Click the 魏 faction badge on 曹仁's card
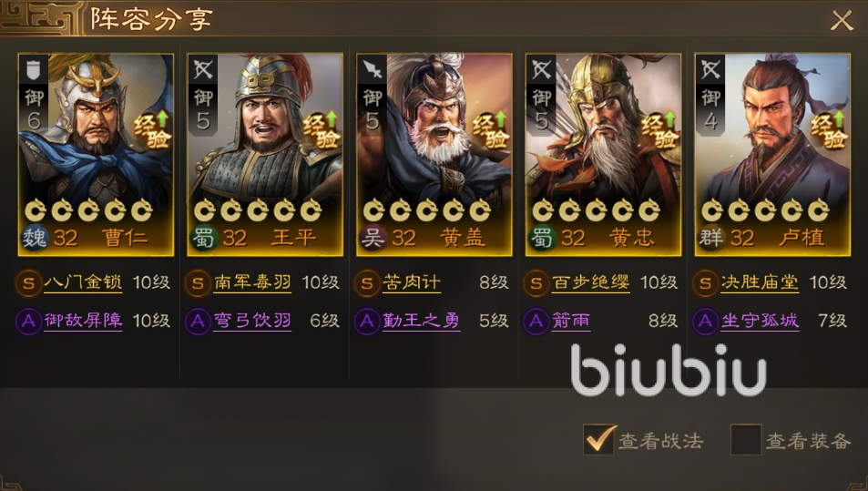The image size is (868, 491). point(35,238)
